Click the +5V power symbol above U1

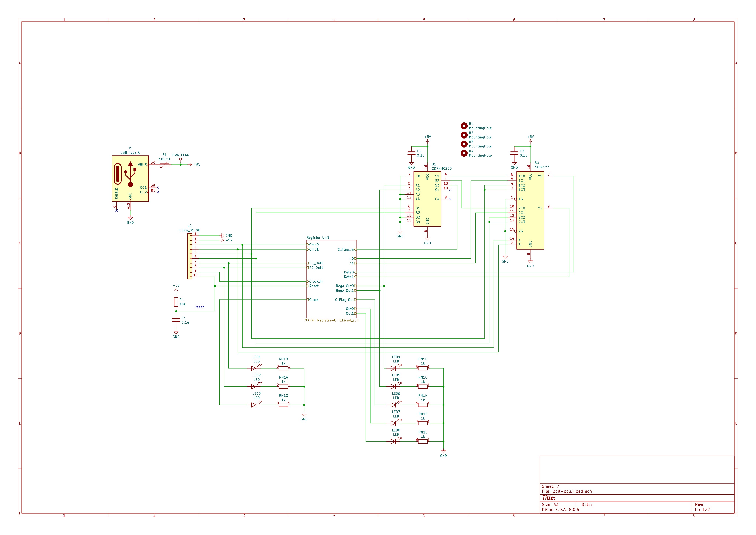click(x=427, y=139)
